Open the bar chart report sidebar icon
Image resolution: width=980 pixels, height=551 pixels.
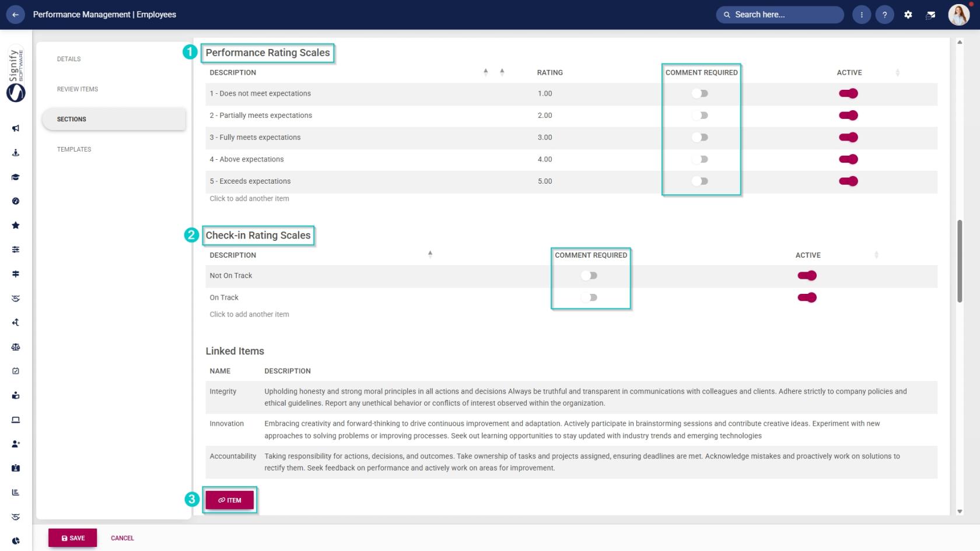tap(16, 493)
